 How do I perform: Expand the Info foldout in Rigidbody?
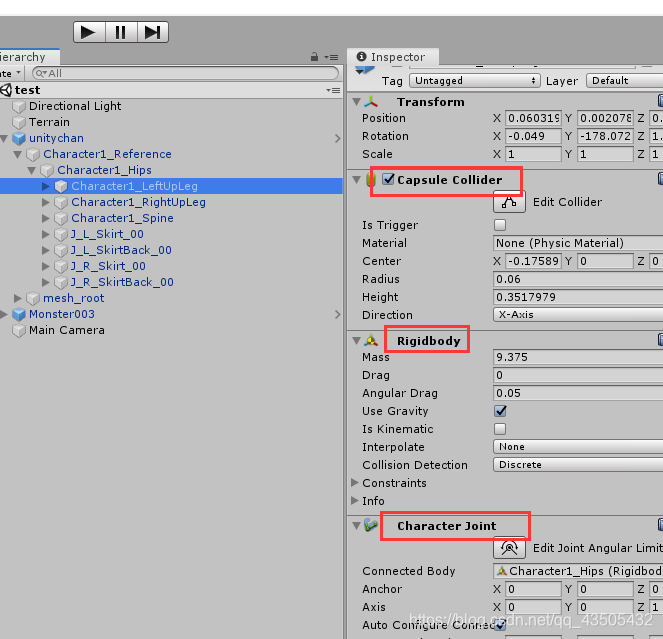355,501
